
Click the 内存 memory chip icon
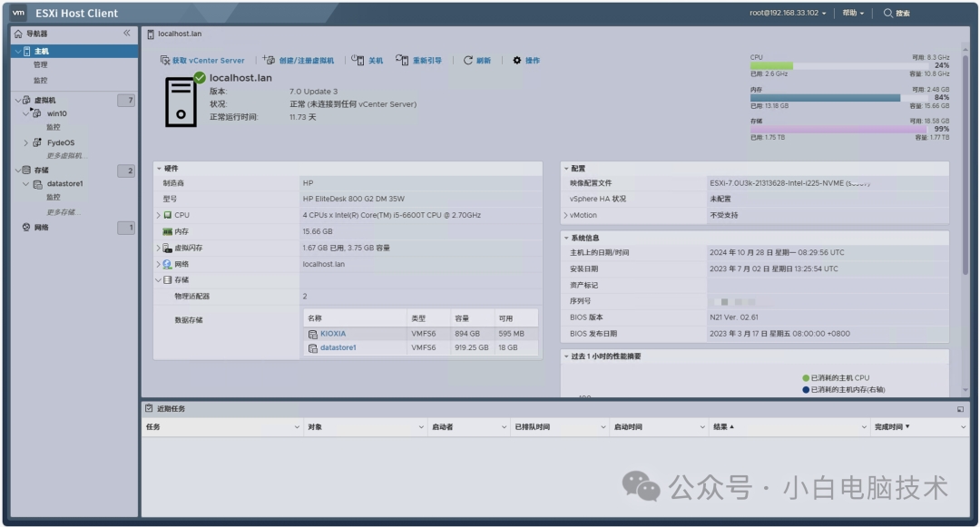point(167,231)
